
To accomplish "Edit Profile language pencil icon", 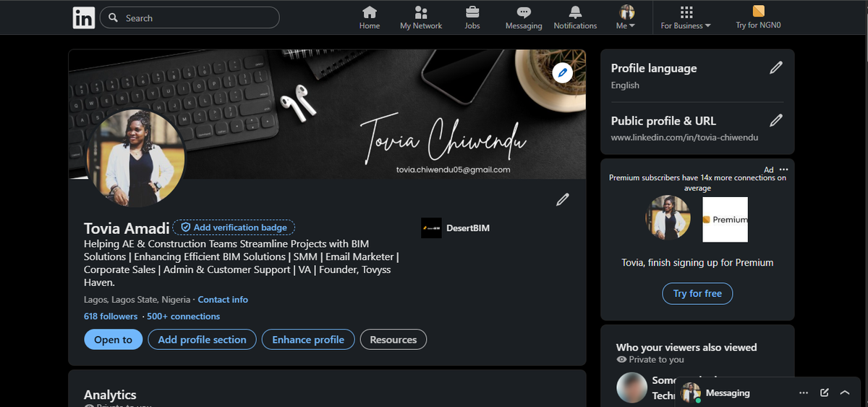I will 776,67.
